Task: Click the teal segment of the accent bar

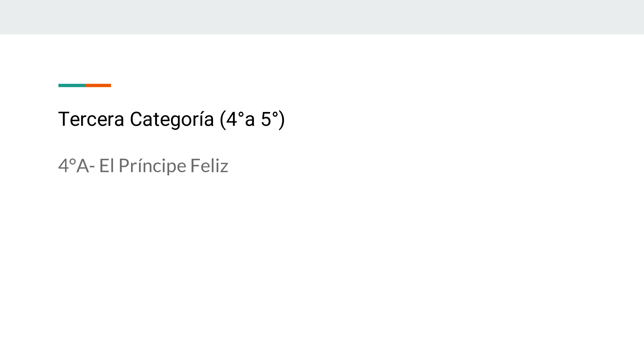Action: pyautogui.click(x=71, y=86)
